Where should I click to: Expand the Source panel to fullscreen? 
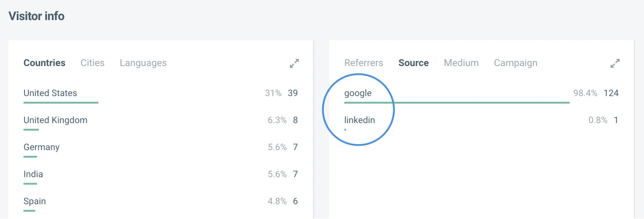(x=615, y=63)
